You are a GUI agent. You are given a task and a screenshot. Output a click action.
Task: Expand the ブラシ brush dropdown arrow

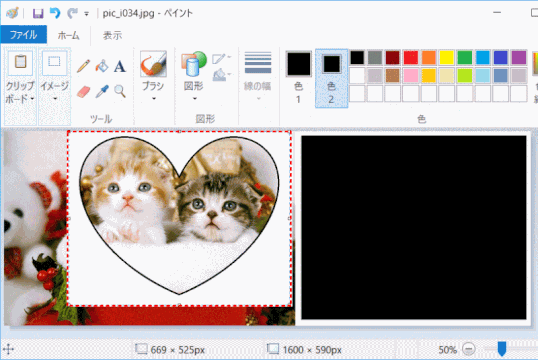coord(153,99)
